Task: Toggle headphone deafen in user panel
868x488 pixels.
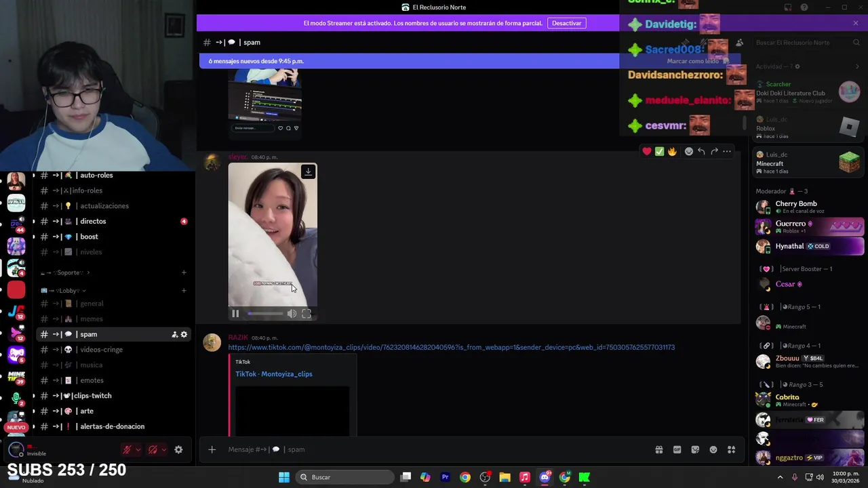Action: 153,449
